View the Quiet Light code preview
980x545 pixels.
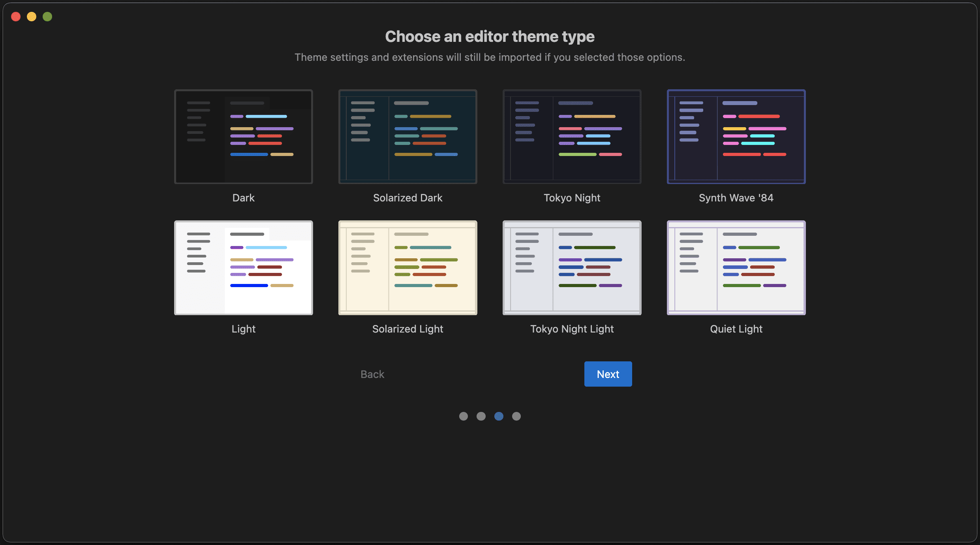(736, 267)
